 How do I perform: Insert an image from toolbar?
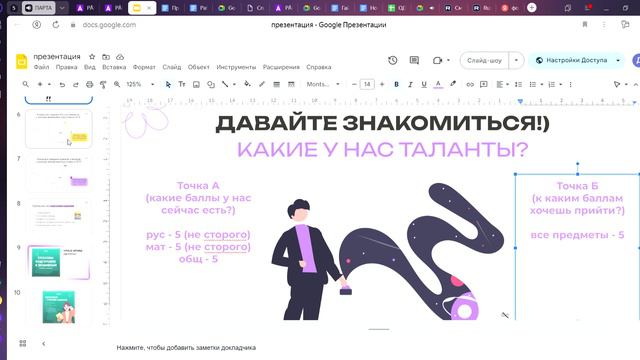click(x=196, y=84)
